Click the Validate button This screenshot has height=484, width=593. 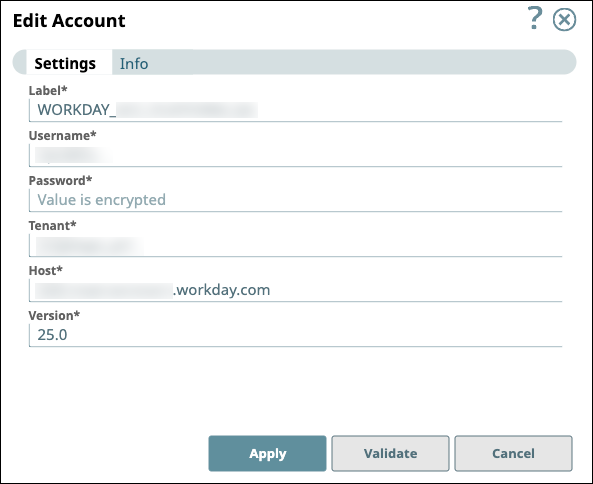click(390, 453)
